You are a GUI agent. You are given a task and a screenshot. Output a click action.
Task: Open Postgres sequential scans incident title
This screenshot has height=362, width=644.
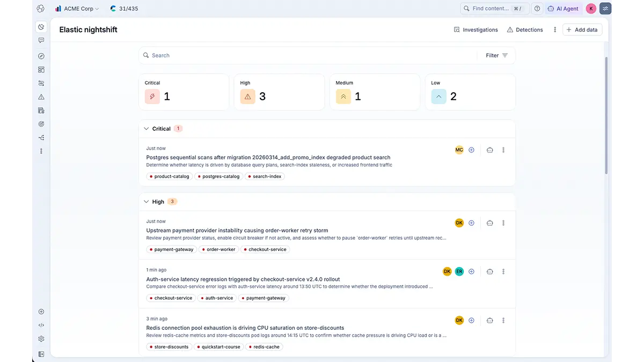point(268,158)
